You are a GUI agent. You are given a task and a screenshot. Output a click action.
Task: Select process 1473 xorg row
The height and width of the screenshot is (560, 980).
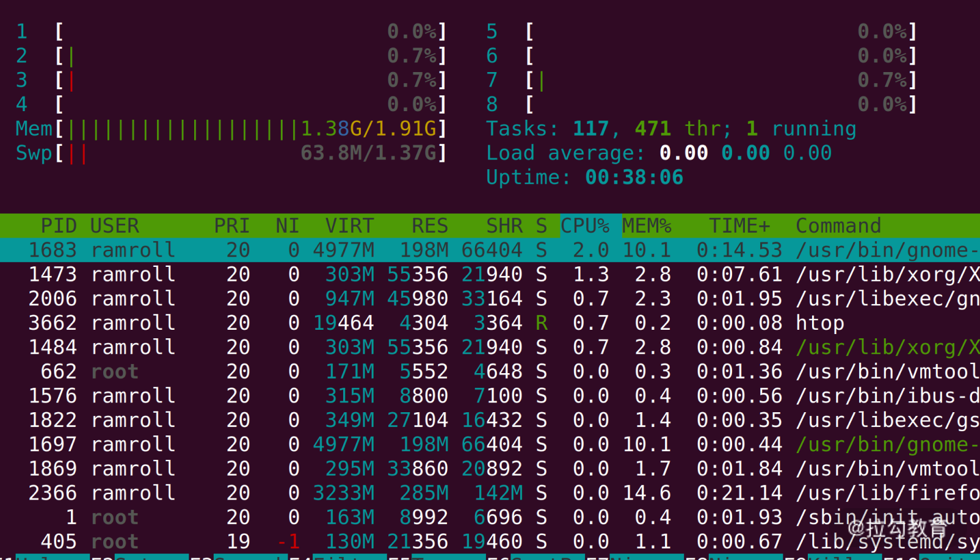click(488, 274)
